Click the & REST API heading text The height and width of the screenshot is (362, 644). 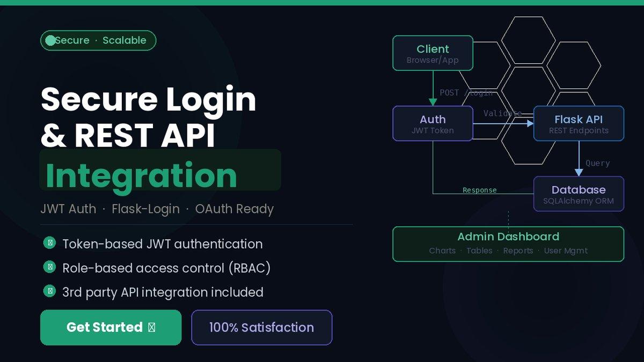[x=128, y=135]
